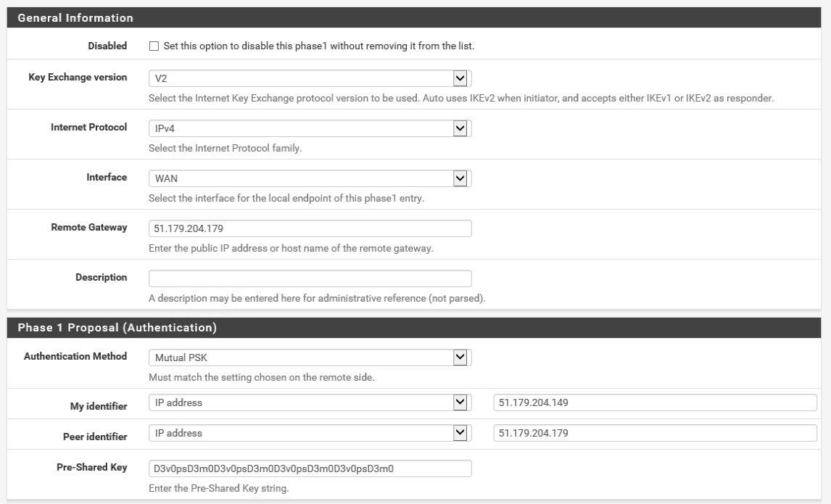Open the Key Exchange version dropdown
The width and height of the screenshot is (831, 504).
click(310, 78)
